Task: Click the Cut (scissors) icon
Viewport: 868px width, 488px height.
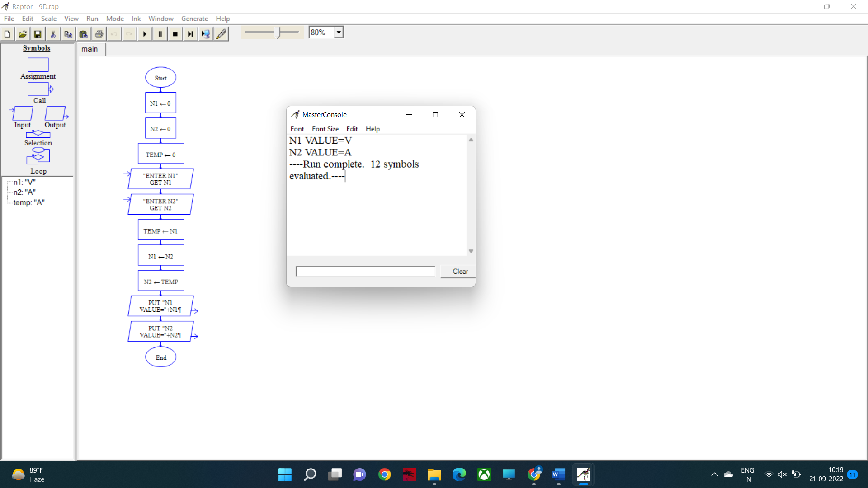Action: (53, 34)
